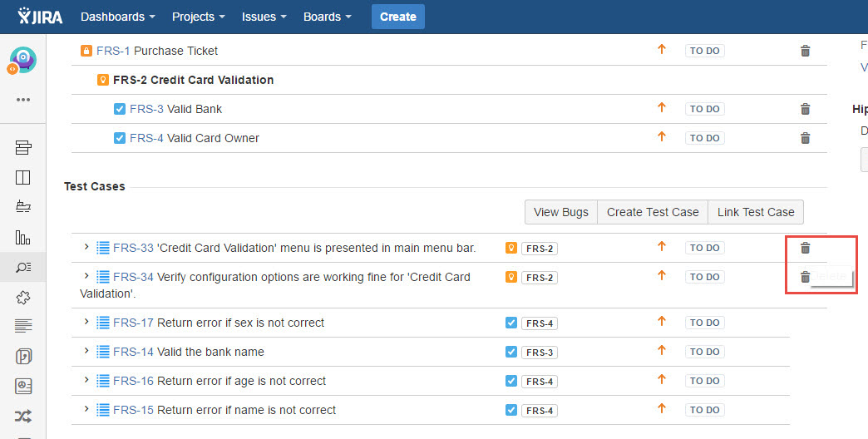Click the test case icon beside FRS-14
868x439 pixels.
(x=103, y=352)
